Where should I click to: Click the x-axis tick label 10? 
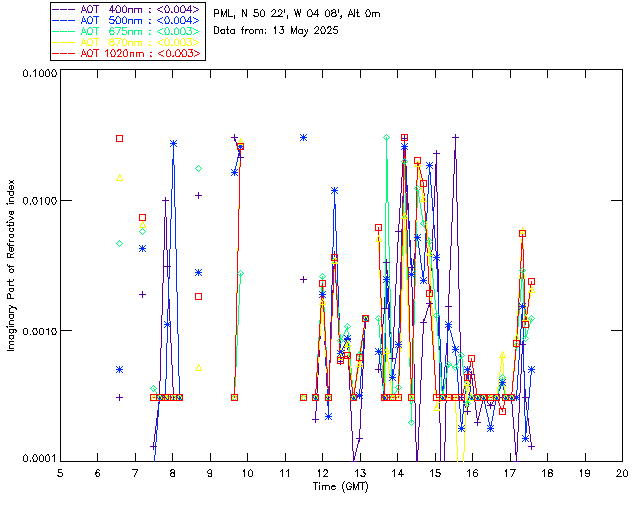tap(247, 473)
